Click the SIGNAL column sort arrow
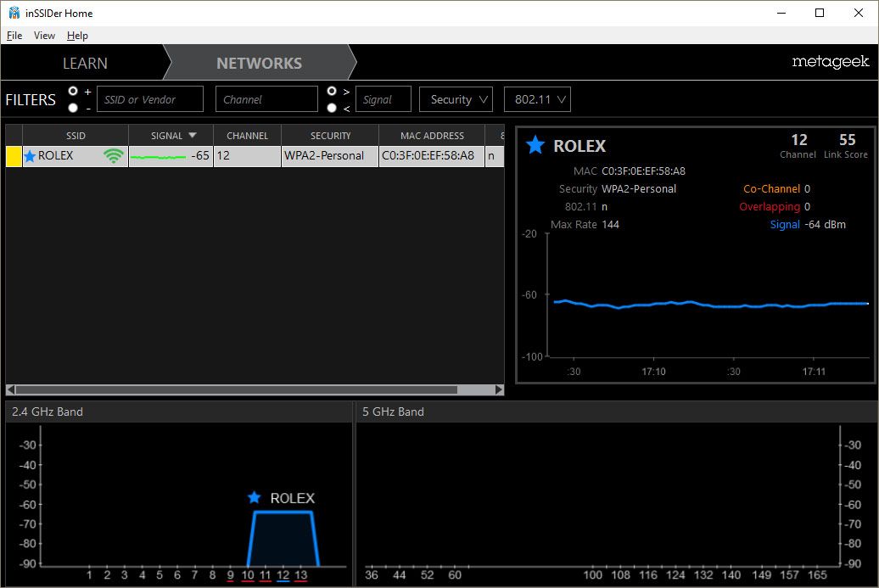 coord(193,135)
